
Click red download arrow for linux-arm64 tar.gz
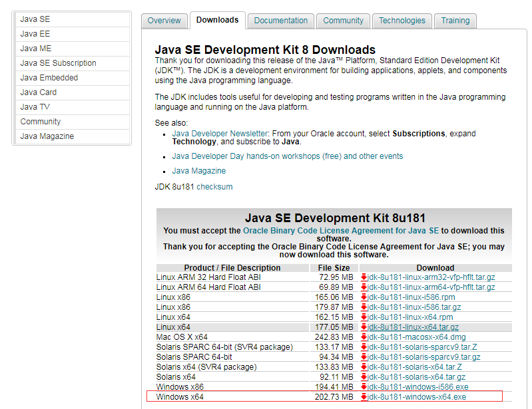[x=364, y=287]
